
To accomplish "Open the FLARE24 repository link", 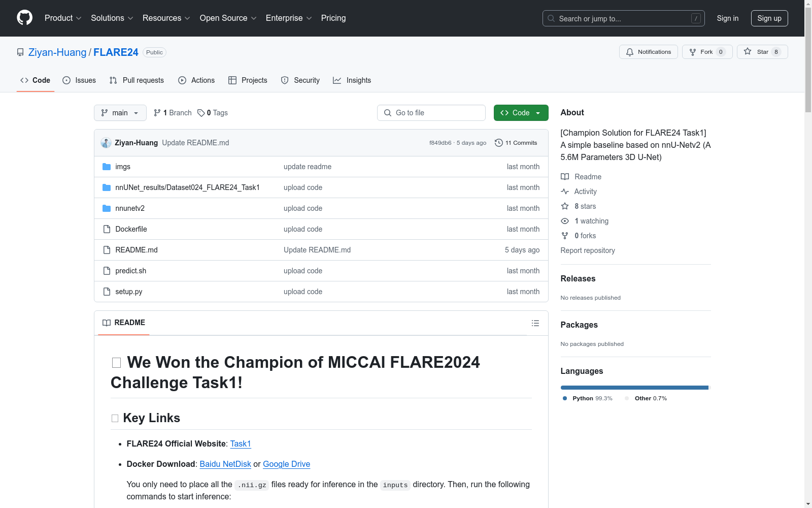I will (116, 52).
